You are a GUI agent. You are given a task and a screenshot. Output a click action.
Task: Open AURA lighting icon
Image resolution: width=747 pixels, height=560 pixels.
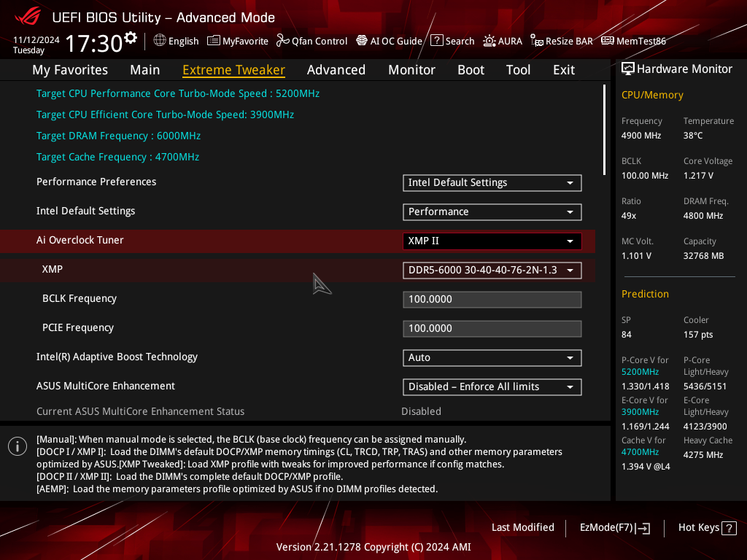(489, 41)
